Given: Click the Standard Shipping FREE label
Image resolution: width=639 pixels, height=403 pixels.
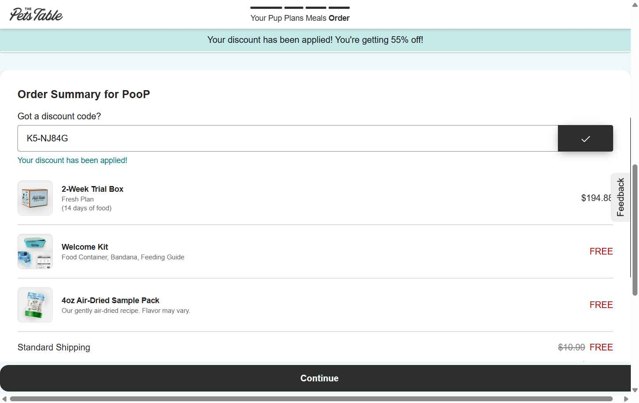Looking at the screenshot, I should point(601,347).
